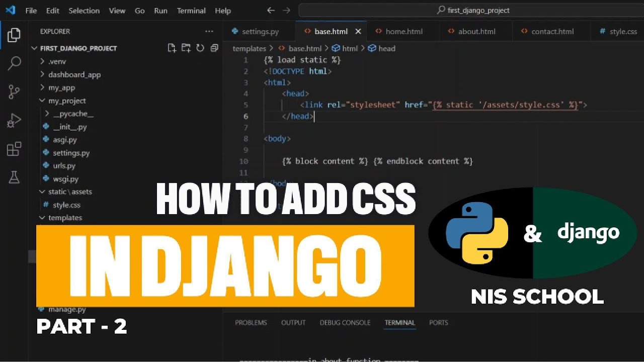644x362 pixels.
Task: Open the Source Control view icon
Action: pos(14,92)
